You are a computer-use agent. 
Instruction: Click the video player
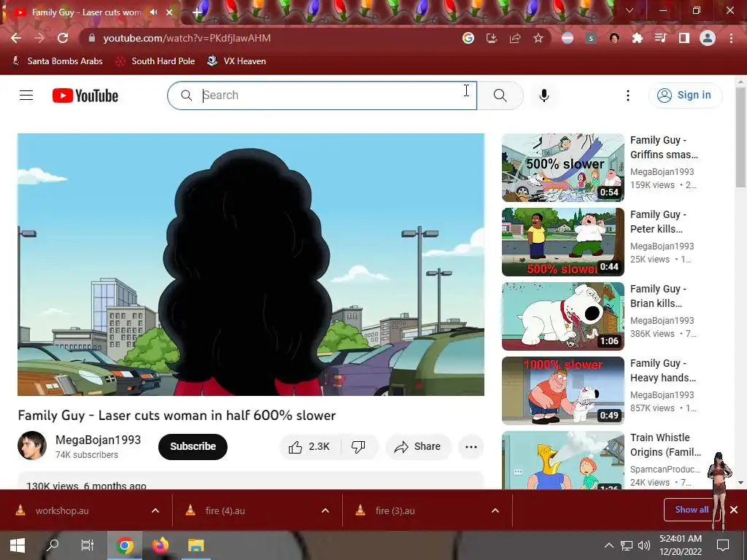click(x=251, y=265)
